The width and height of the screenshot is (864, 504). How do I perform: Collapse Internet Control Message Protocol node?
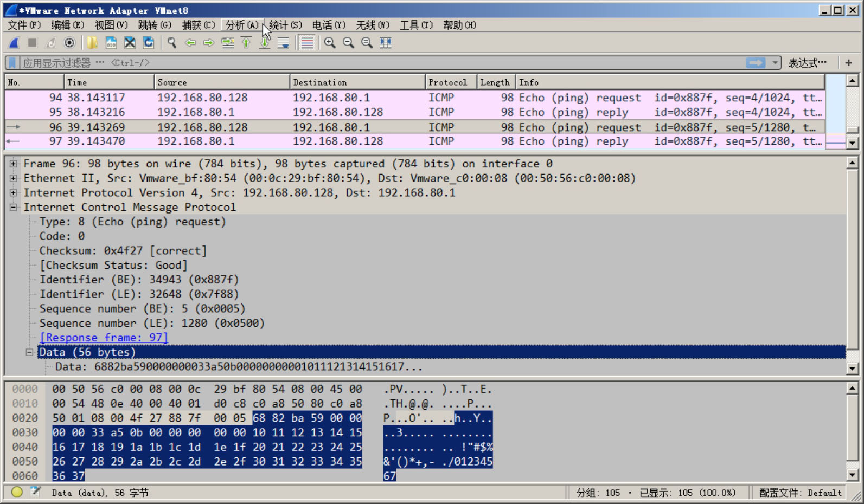13,207
